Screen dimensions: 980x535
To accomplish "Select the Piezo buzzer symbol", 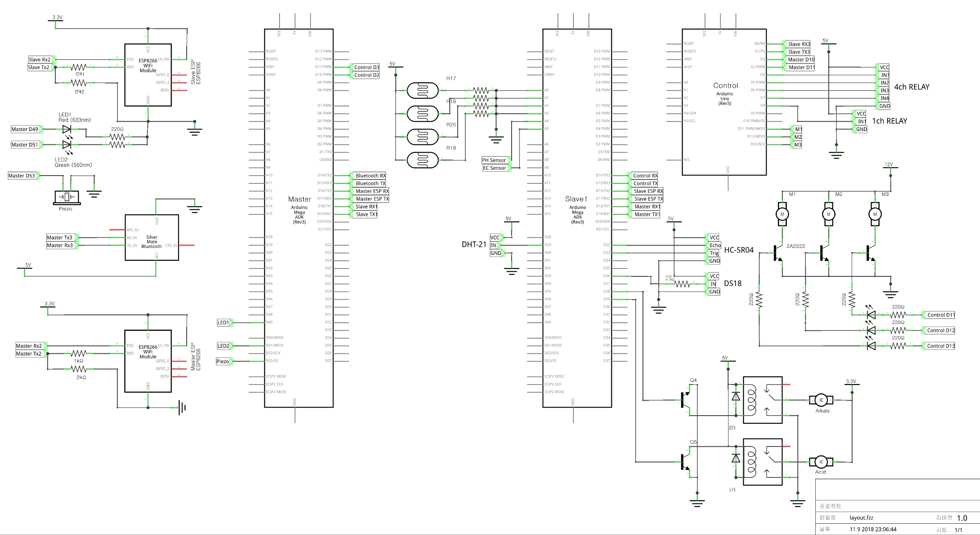I will click(x=67, y=197).
